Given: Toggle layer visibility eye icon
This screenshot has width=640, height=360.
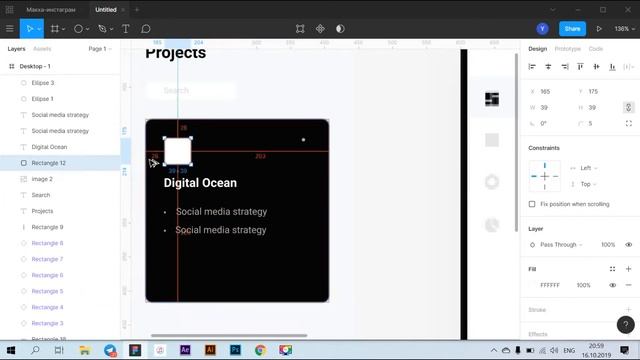Looking at the screenshot, I should (x=629, y=244).
